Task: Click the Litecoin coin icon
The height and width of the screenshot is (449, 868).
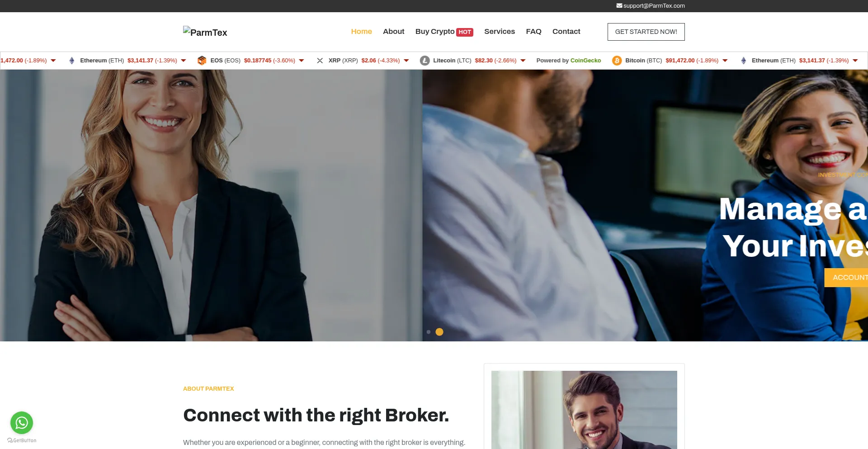Action: tap(425, 61)
